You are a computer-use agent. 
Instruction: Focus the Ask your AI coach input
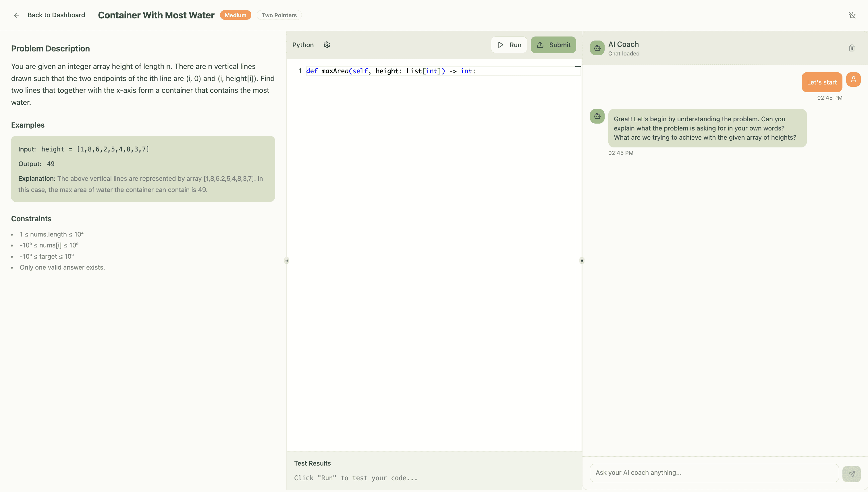714,473
